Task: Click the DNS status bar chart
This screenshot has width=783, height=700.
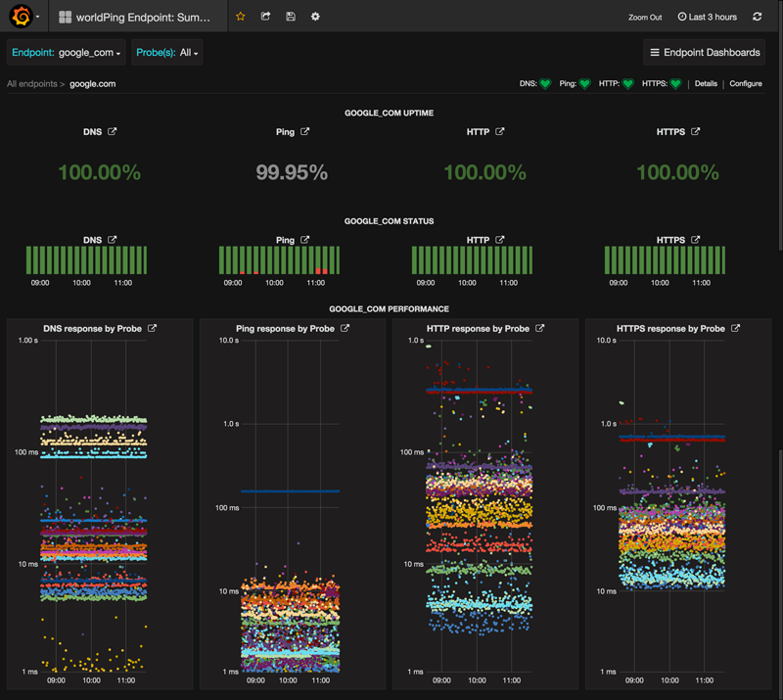Action: 86,259
